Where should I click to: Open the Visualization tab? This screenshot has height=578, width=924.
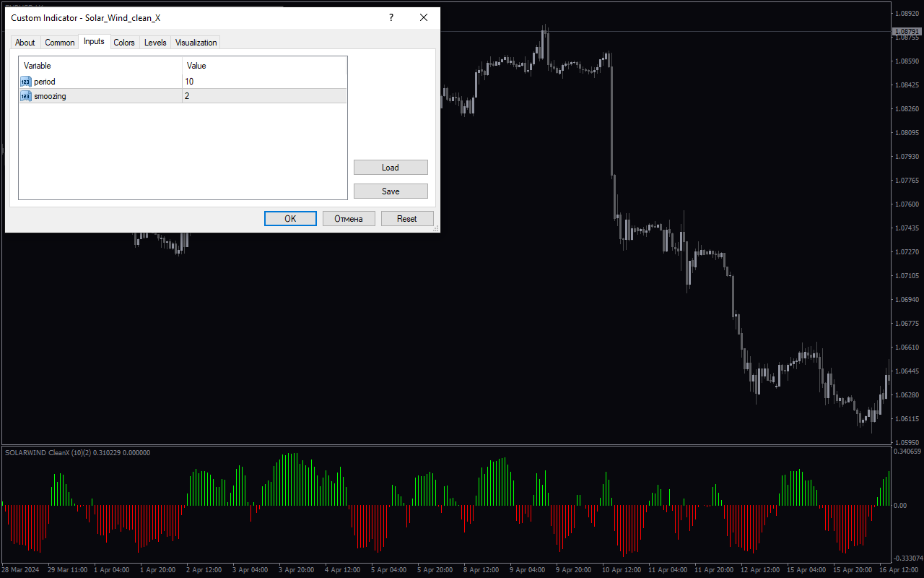196,43
